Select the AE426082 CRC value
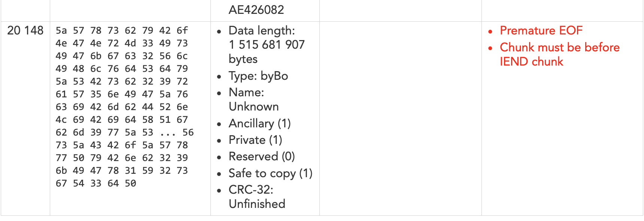This screenshot has height=221, width=644. point(256,9)
